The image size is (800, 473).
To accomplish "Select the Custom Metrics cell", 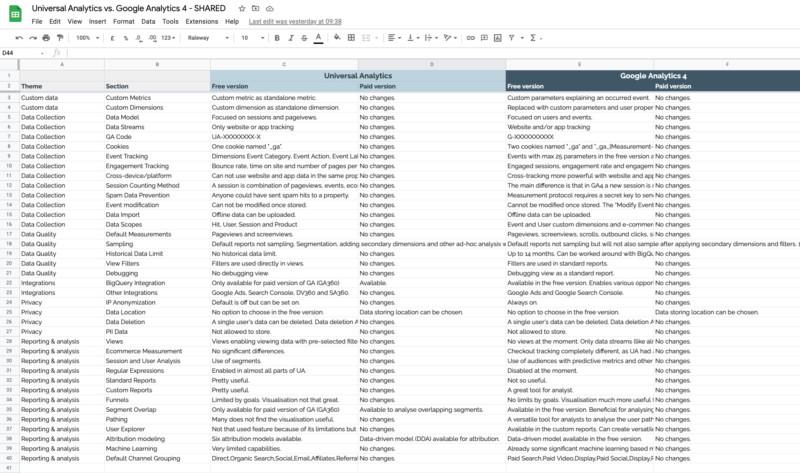I will (157, 97).
